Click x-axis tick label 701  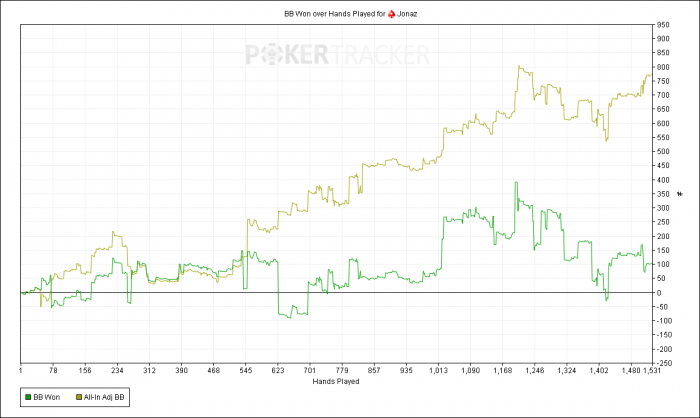coord(309,370)
